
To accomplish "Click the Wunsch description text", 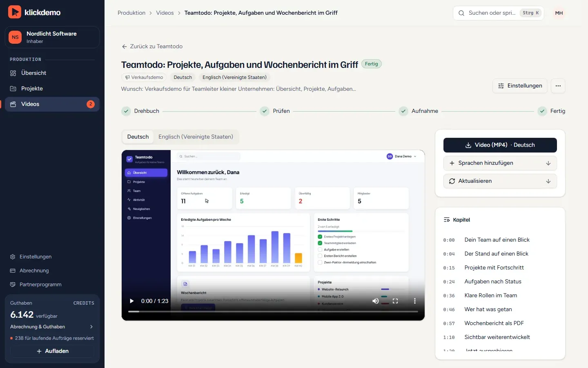I will [238, 89].
